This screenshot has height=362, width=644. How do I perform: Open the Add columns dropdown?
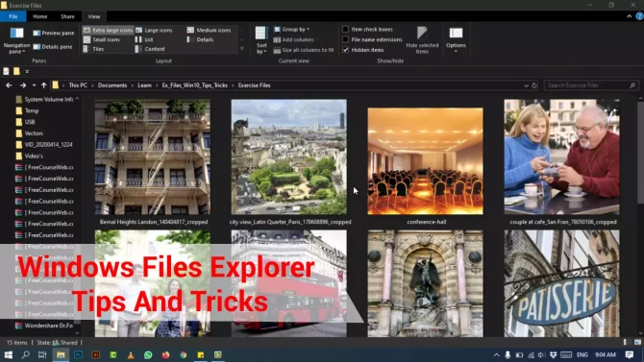pos(296,39)
